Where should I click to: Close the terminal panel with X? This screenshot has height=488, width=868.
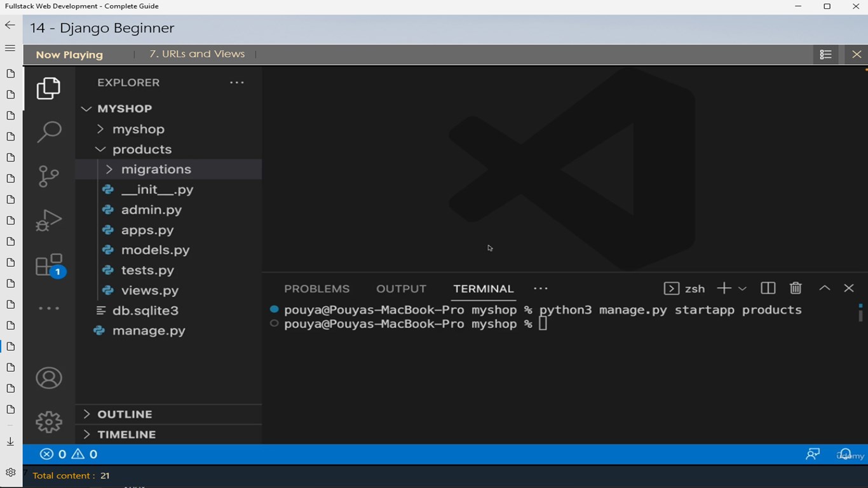click(x=848, y=288)
